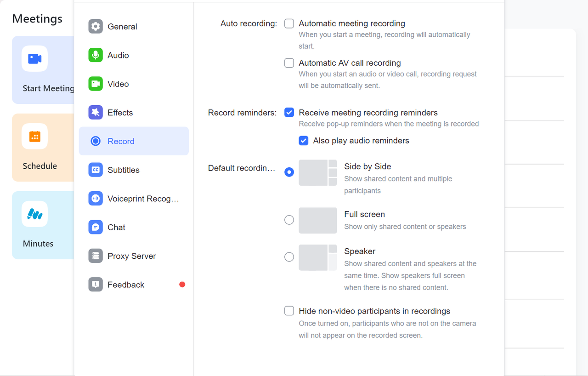Disable Also play audio reminders
This screenshot has width=588, height=376.
click(303, 141)
